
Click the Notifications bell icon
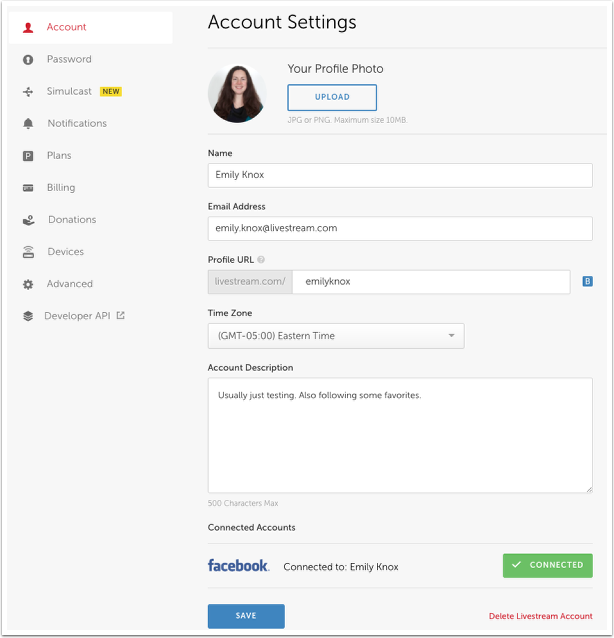tap(28, 124)
